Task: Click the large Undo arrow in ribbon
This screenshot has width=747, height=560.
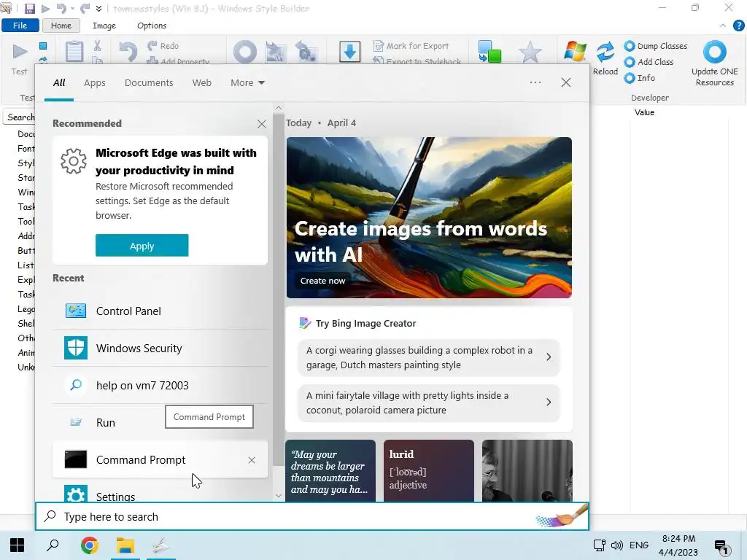Action: point(128,52)
